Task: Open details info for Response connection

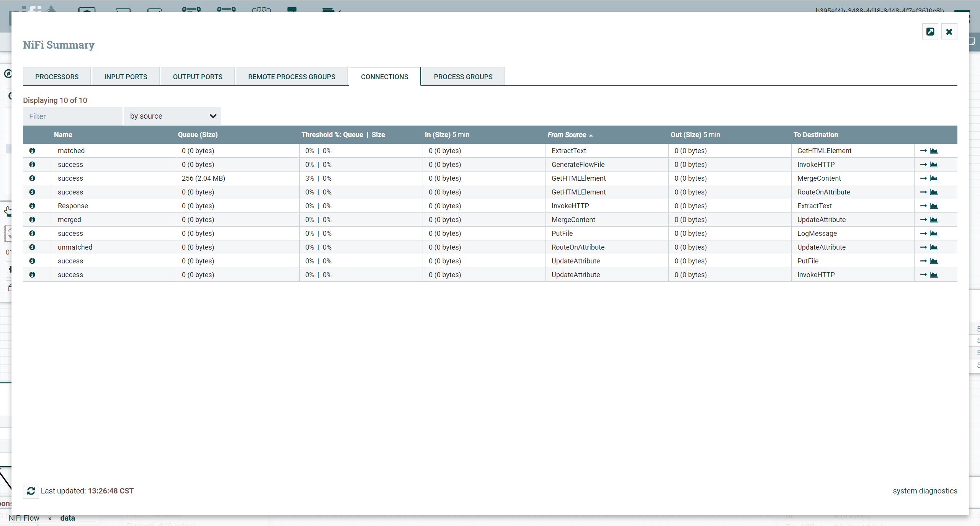Action: [x=32, y=206]
